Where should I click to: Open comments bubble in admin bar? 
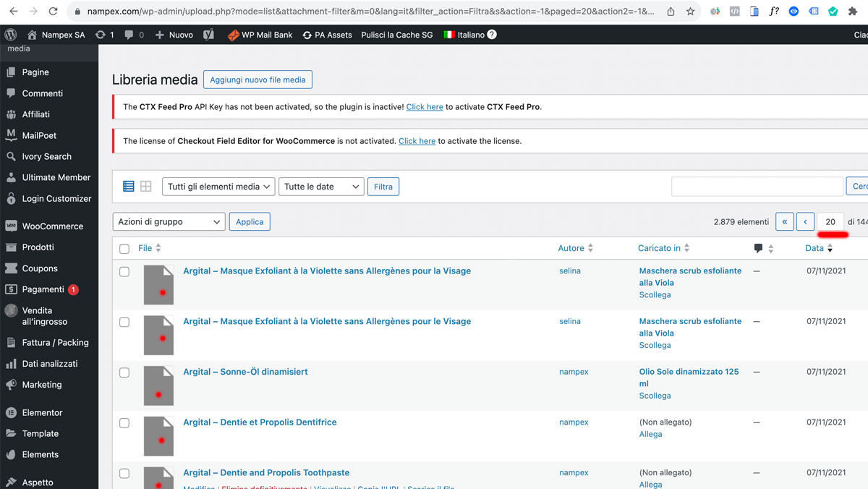[x=135, y=35]
